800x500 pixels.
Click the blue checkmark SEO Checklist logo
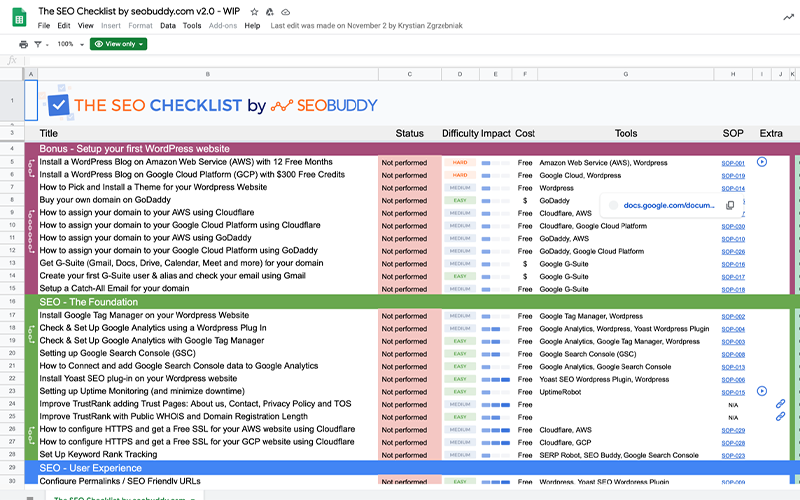tap(58, 105)
